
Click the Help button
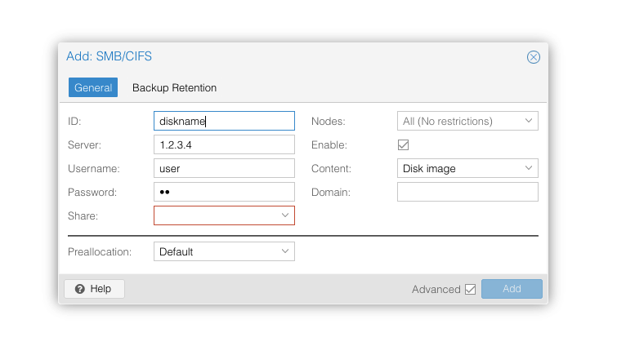tap(95, 289)
